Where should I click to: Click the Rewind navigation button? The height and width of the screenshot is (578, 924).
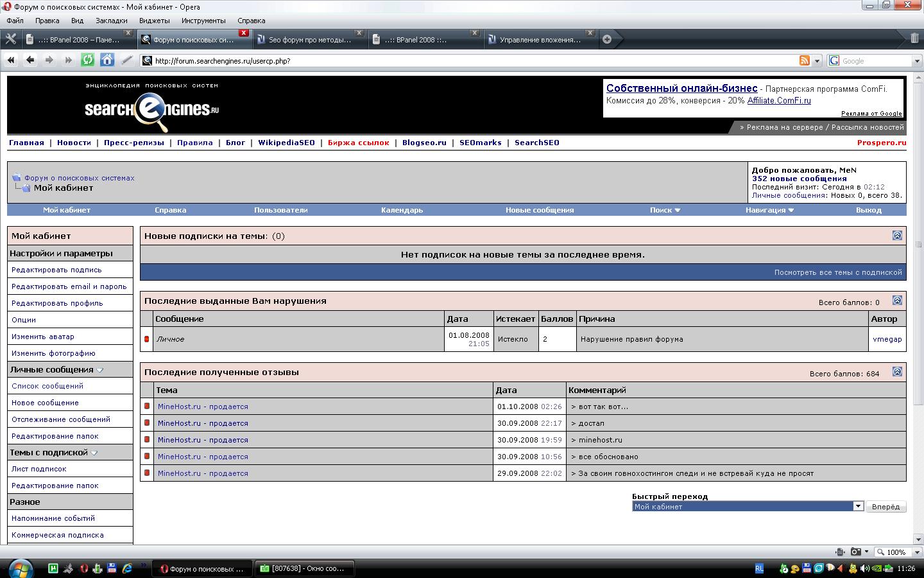click(x=11, y=60)
